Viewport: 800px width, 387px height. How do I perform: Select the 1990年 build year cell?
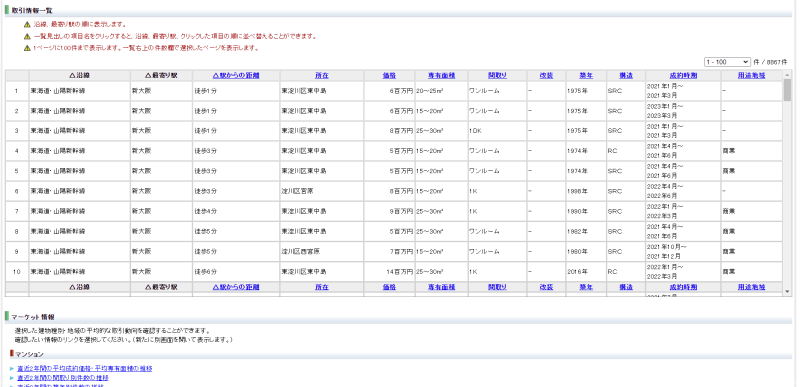tap(586, 211)
